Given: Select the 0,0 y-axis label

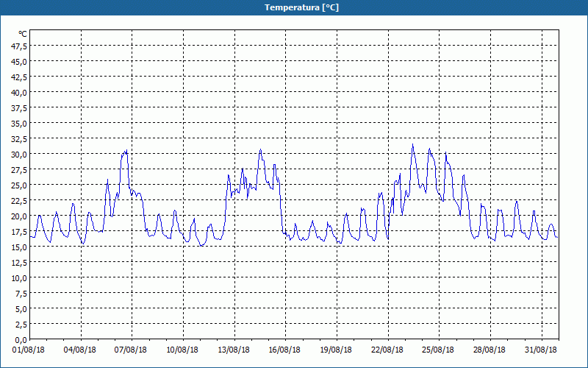Looking at the screenshot, I should tap(21, 340).
